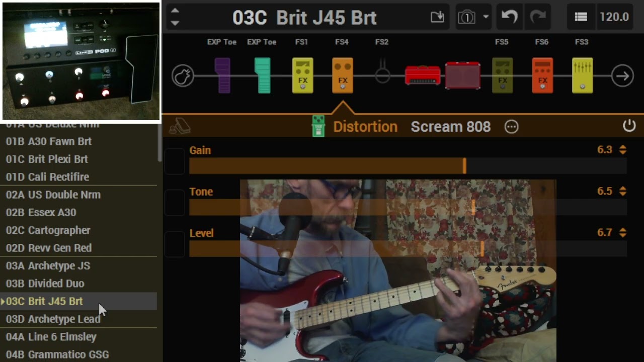Set the Tone slider bar
Image resolution: width=644 pixels, height=362 pixels.
(408, 207)
